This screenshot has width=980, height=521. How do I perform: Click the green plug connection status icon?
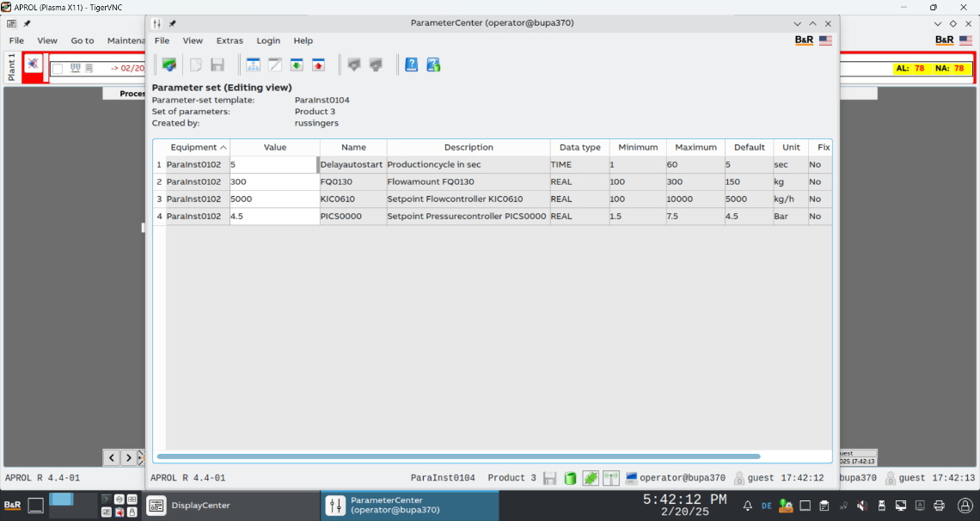(591, 478)
